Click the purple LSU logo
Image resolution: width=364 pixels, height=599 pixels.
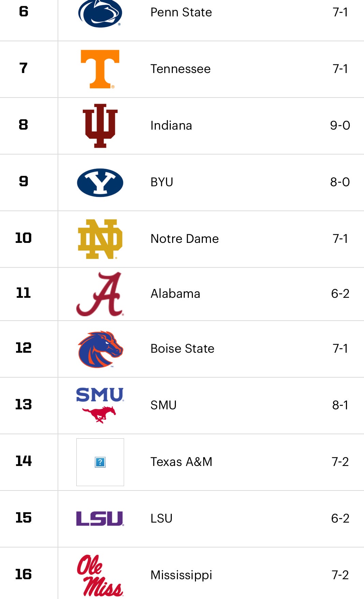click(x=100, y=518)
